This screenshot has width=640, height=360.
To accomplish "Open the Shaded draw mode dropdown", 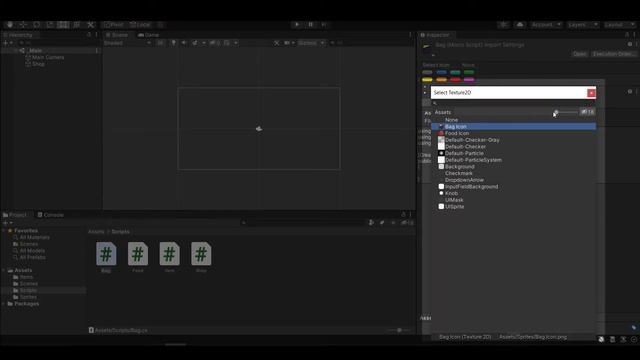I will 127,43.
